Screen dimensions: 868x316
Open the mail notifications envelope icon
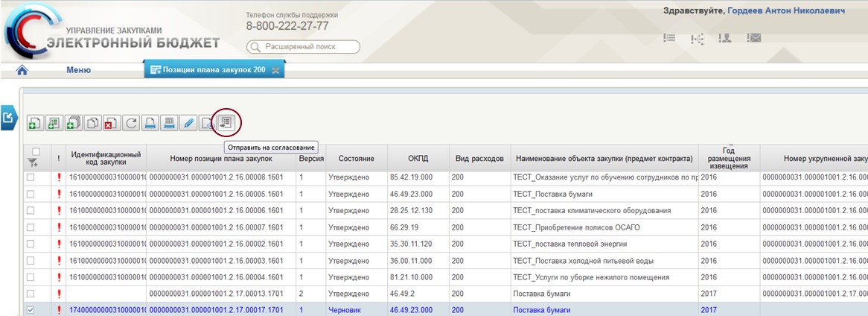tap(753, 38)
